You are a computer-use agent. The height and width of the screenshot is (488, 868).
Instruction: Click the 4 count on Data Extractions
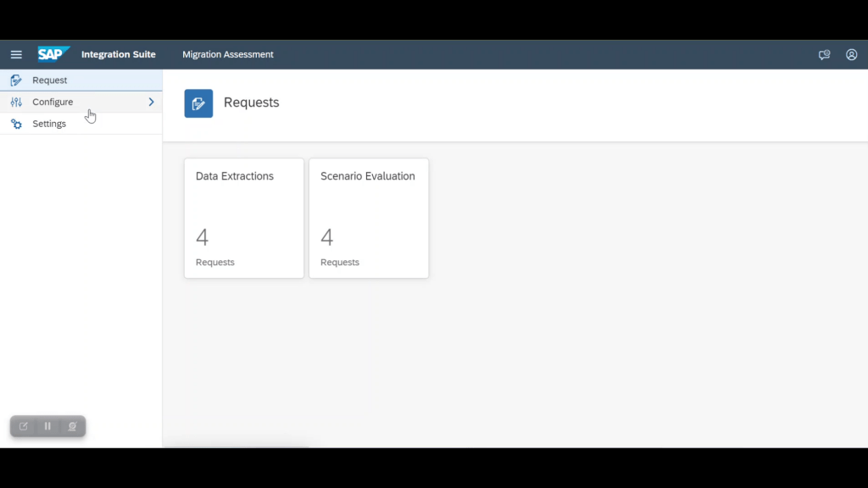tap(202, 237)
